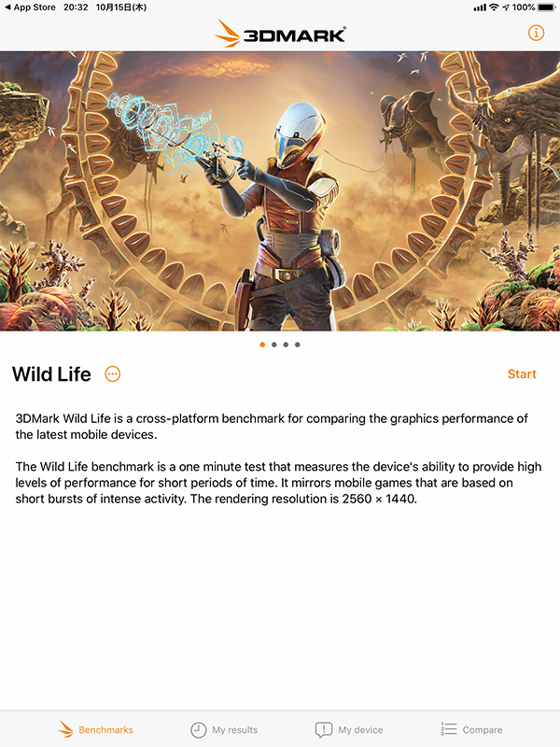Start the Wild Life benchmark
Screen dimensions: 560x747
coord(522,374)
